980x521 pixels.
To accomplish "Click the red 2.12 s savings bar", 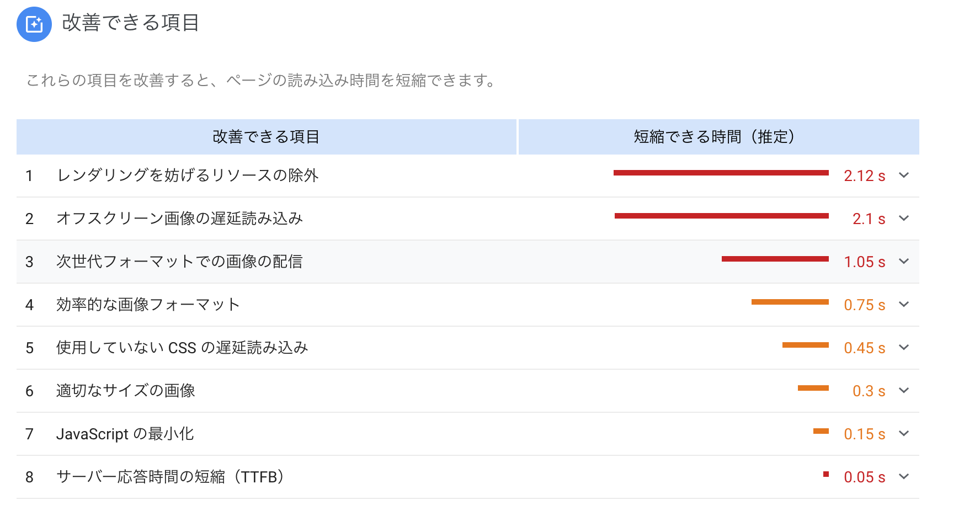I will (721, 173).
